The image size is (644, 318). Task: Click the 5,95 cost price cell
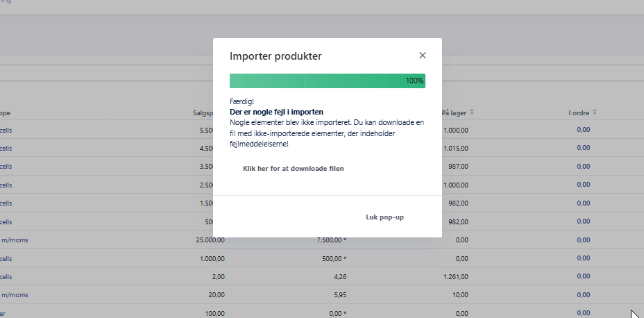[339, 294]
